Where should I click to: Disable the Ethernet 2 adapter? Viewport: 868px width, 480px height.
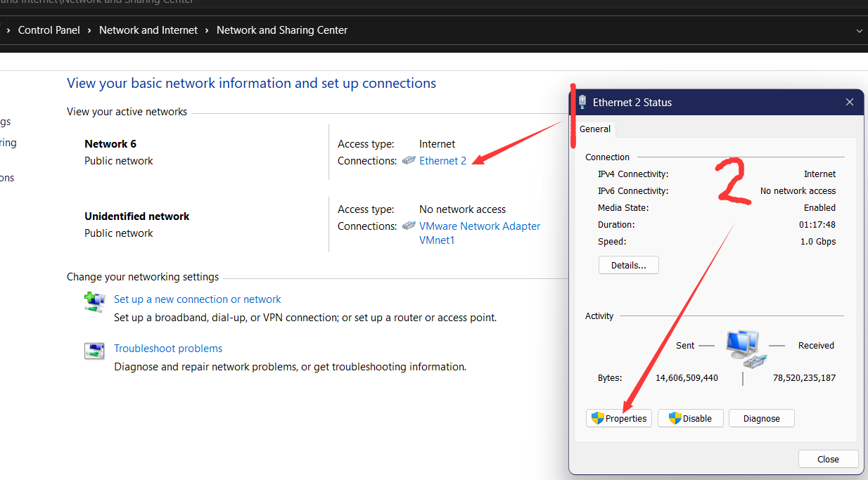pyautogui.click(x=690, y=418)
